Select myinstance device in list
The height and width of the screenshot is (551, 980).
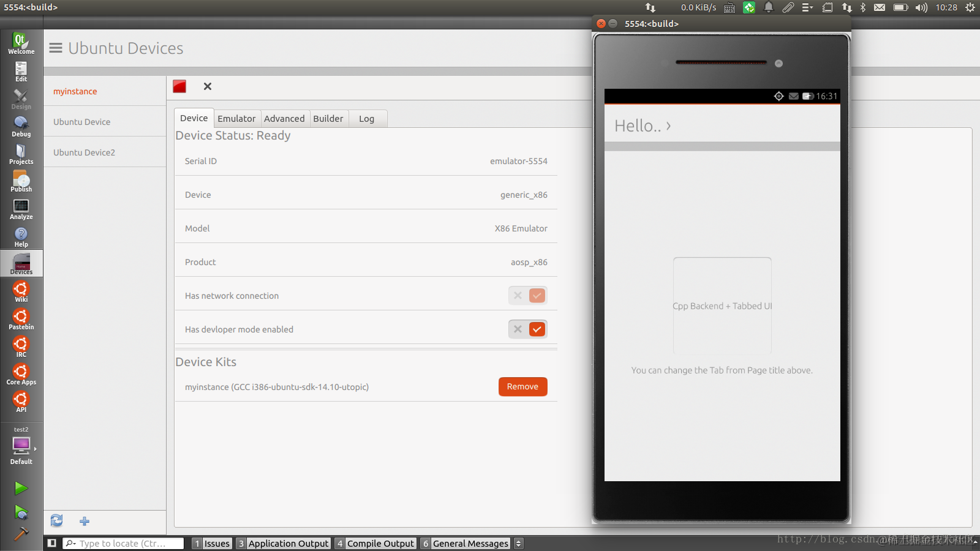[x=105, y=91]
